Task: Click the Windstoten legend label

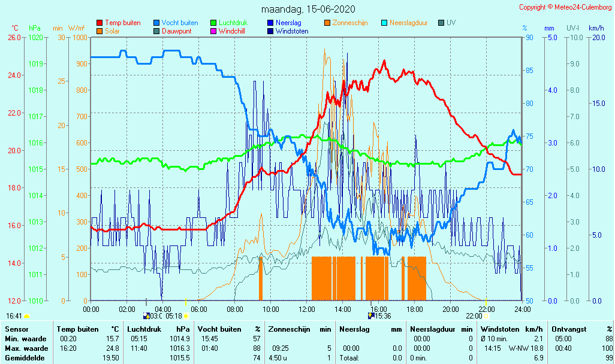Action: tap(292, 31)
